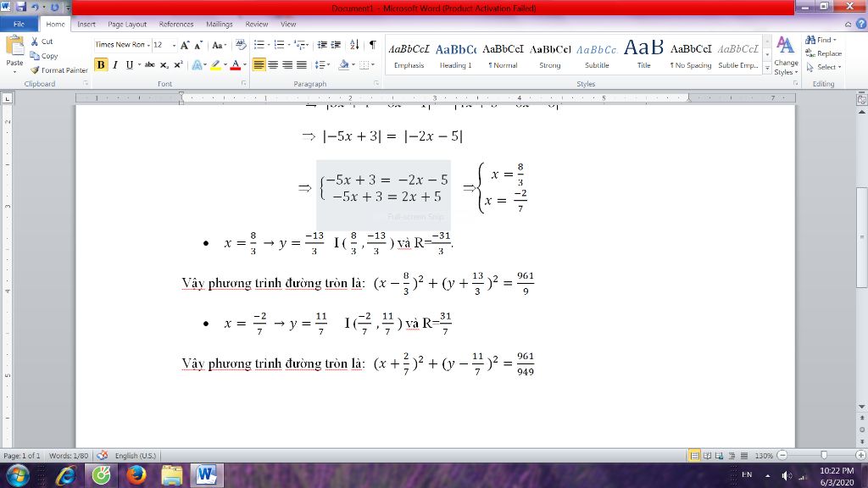The height and width of the screenshot is (488, 868).
Task: Decrease paragraph indent
Action: tap(322, 45)
